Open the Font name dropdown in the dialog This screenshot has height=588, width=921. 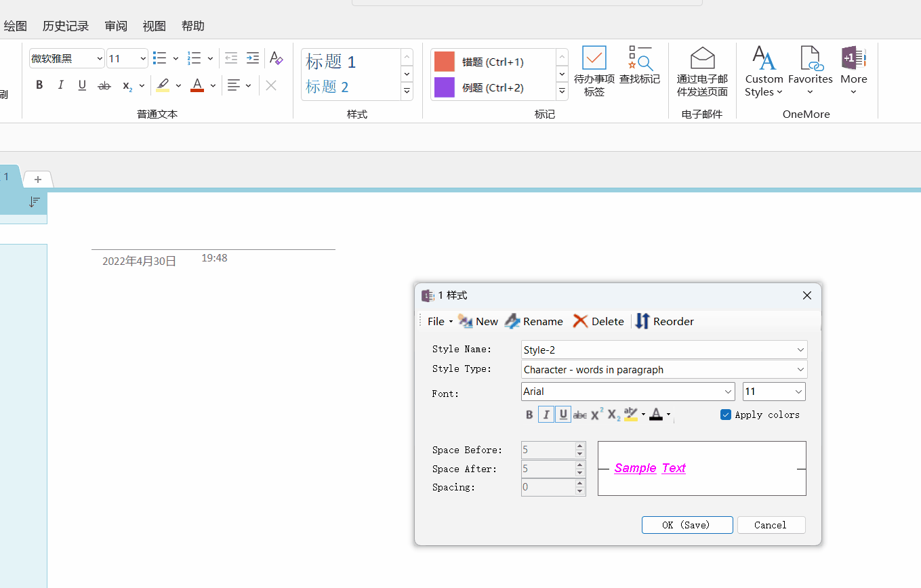728,391
